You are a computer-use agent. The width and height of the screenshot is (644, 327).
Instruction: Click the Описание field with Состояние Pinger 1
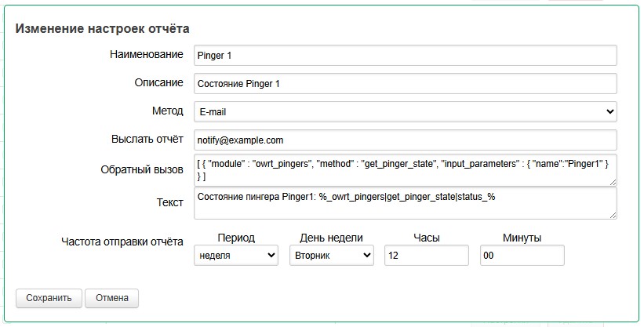pos(405,84)
